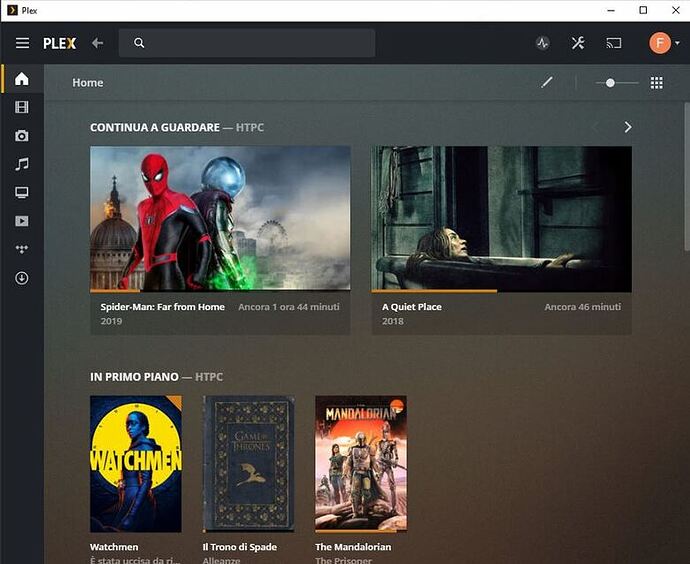Viewport: 690px width, 564px height.
Task: Open the Downloads sidebar icon
Action: 22,278
